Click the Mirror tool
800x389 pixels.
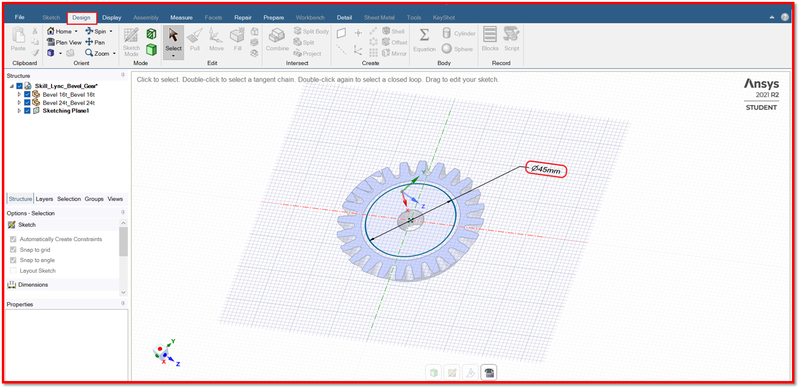[x=394, y=53]
